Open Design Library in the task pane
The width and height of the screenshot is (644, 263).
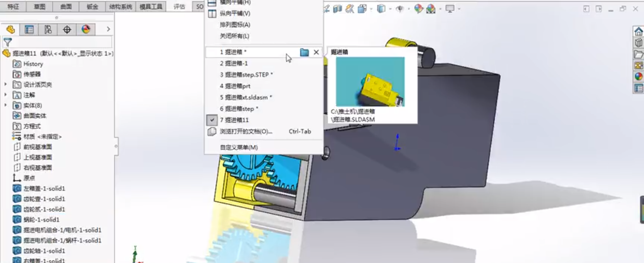pyautogui.click(x=638, y=43)
